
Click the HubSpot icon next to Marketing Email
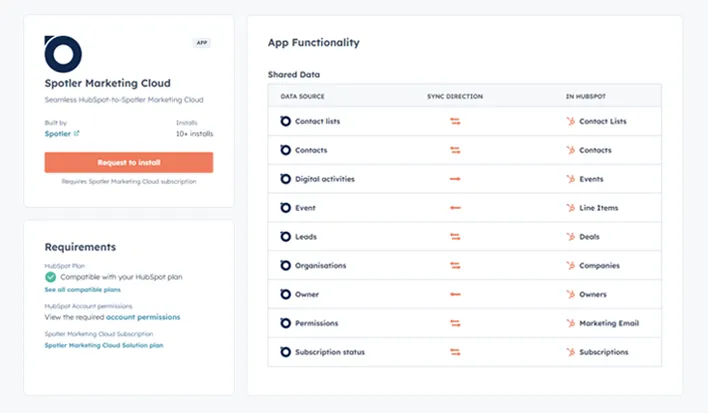[x=570, y=324]
